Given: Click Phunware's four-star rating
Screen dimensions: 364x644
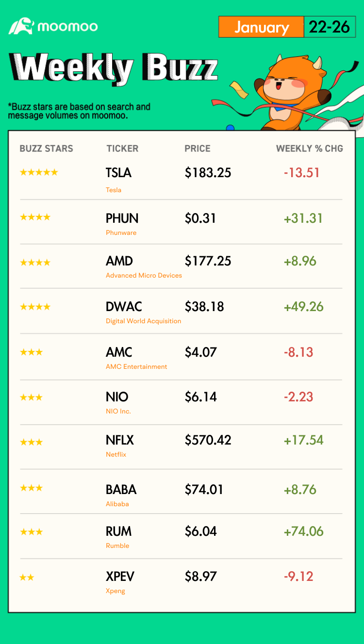Looking at the screenshot, I should (x=35, y=217).
